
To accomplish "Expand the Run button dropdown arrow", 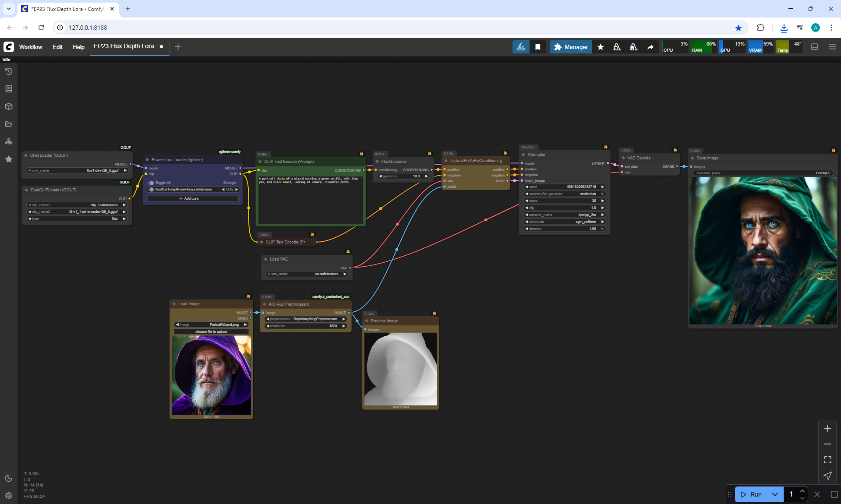I will click(774, 494).
